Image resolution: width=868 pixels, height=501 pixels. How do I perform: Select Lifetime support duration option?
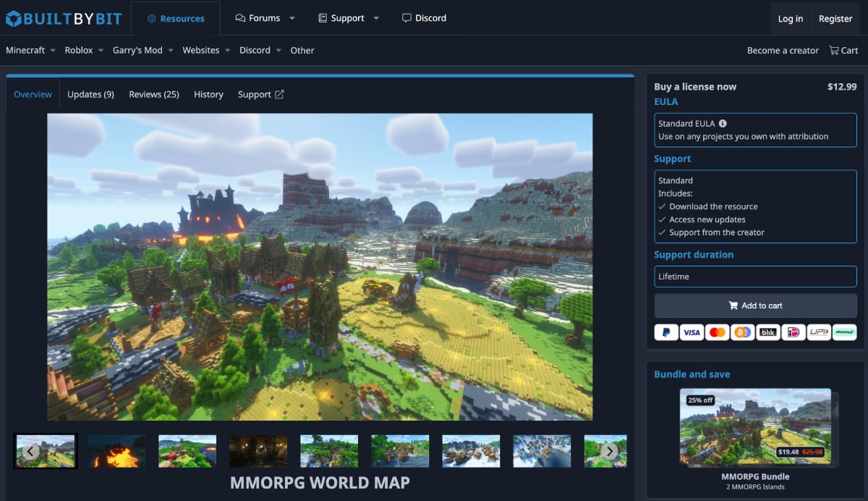pyautogui.click(x=755, y=277)
